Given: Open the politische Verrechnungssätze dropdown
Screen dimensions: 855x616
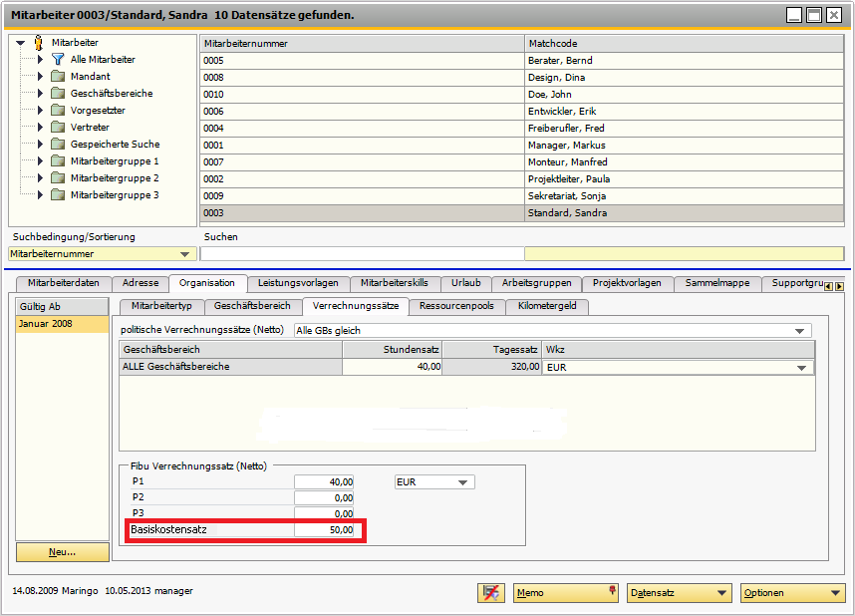Looking at the screenshot, I should 799,331.
